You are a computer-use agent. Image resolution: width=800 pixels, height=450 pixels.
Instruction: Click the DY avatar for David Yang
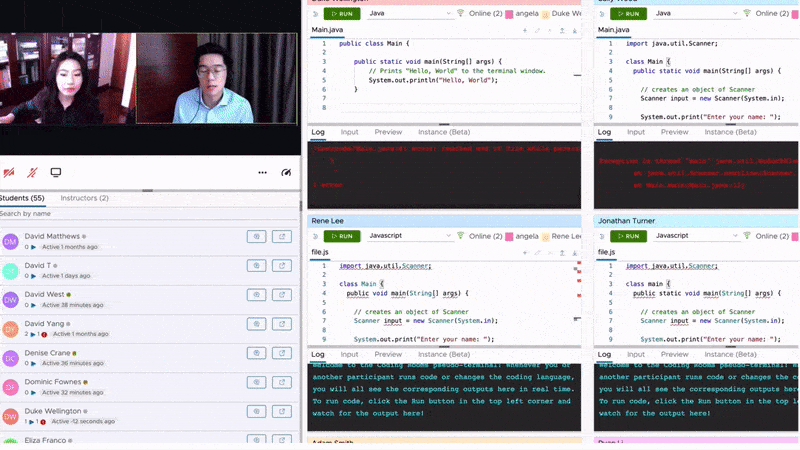[x=10, y=329]
